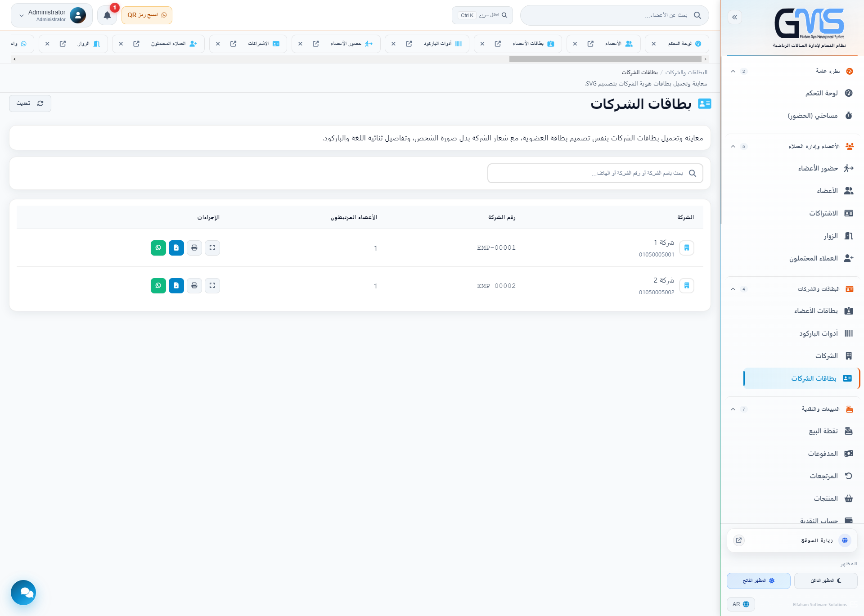Switch to المظهر الداكن dark theme
864x616 pixels.
pos(826,581)
